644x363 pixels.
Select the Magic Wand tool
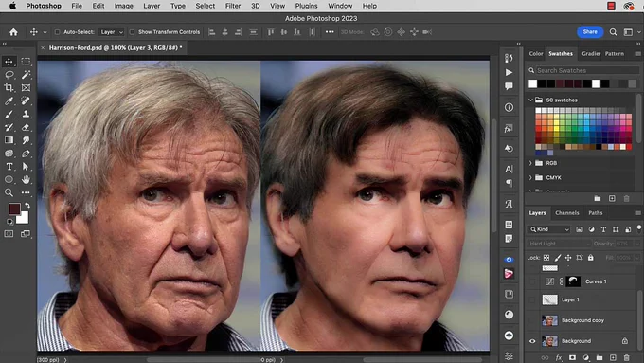26,75
